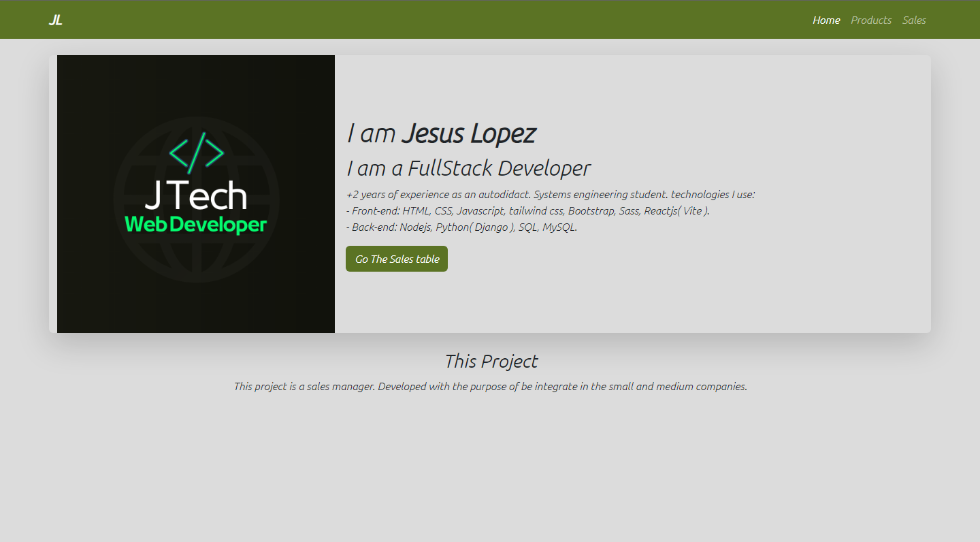Click the I am a FullStack Developer subtitle
980x542 pixels.
tap(468, 168)
